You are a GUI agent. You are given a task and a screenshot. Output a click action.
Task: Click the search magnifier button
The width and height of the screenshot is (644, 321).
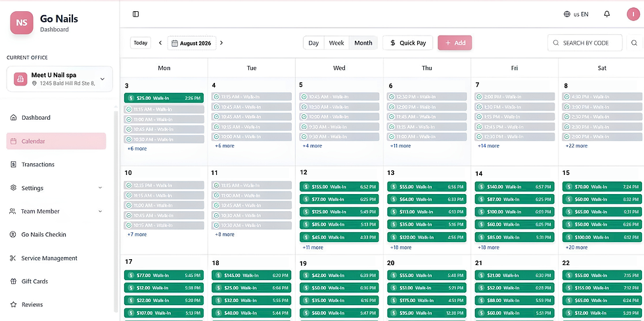pos(634,43)
